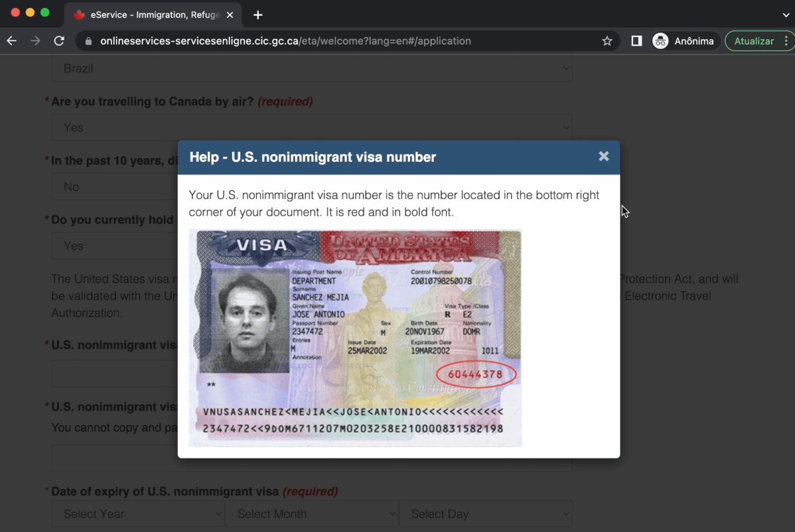Click the macOS yellow minimize button
The image size is (795, 532).
pyautogui.click(x=30, y=12)
